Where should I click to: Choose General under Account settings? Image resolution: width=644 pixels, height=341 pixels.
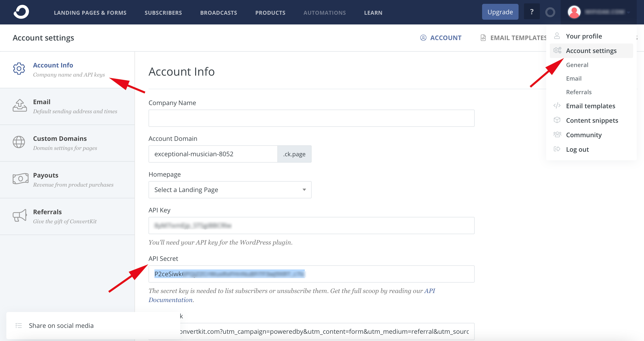coord(577,65)
